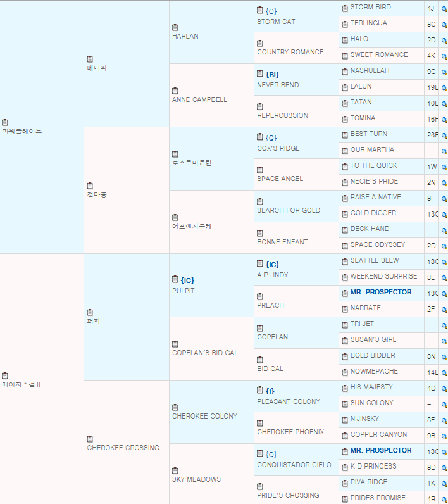Image resolution: width=448 pixels, height=504 pixels.
Task: Open clipboard icon above SKY MEADOWS
Action: [x=175, y=470]
